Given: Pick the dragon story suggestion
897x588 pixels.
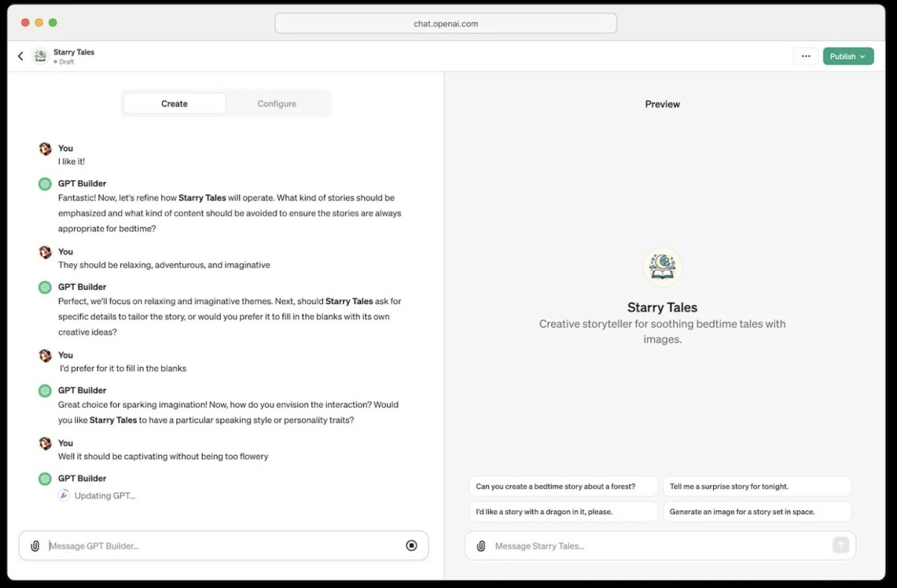Looking at the screenshot, I should pyautogui.click(x=563, y=512).
